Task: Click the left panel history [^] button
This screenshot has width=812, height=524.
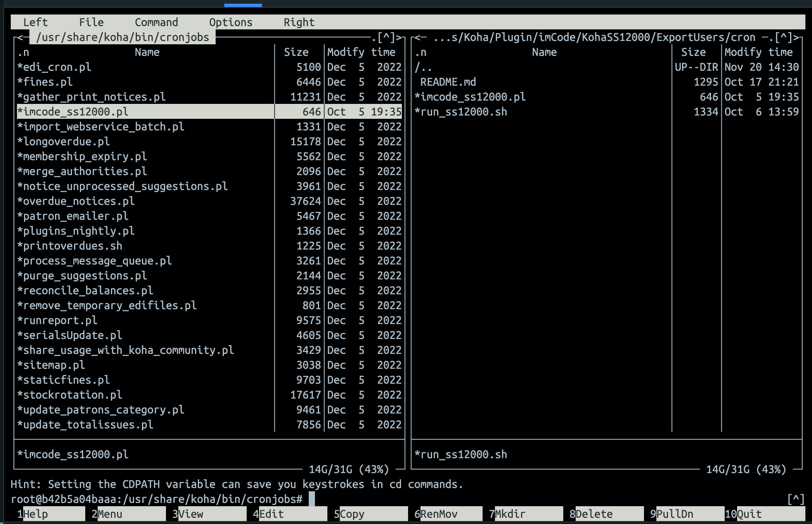Action: (386, 38)
